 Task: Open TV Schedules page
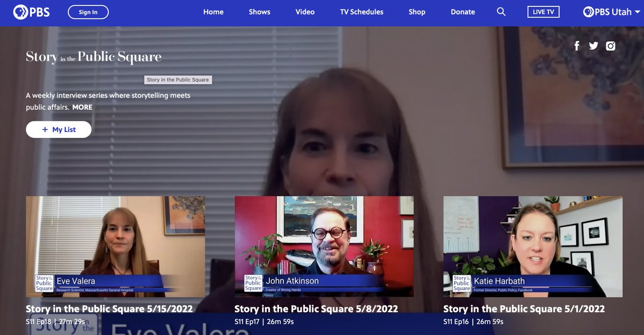(x=362, y=12)
